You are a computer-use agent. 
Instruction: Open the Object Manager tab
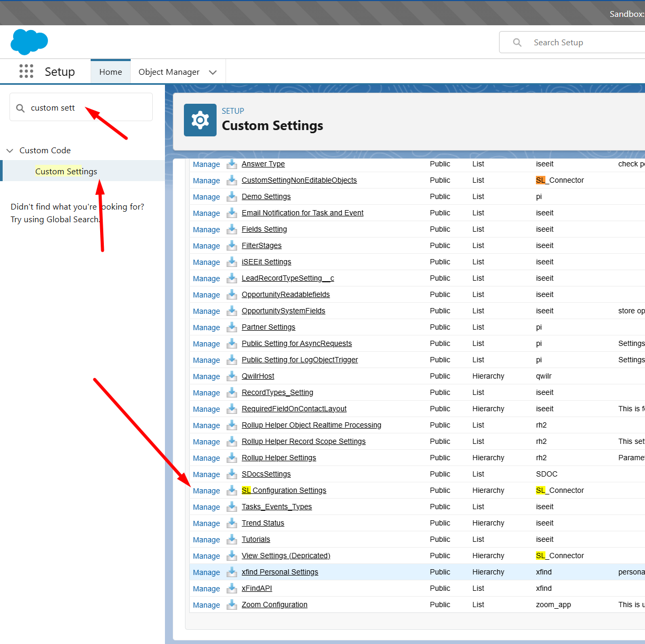click(169, 72)
